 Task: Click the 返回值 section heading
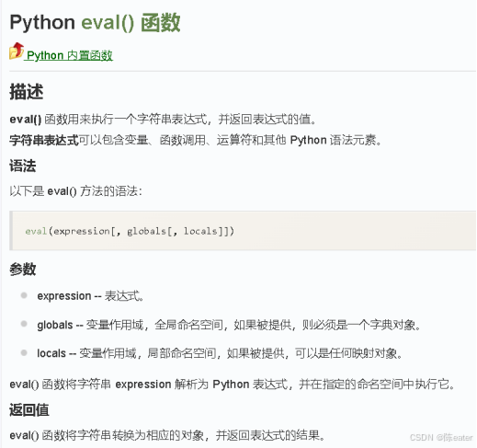point(29,410)
